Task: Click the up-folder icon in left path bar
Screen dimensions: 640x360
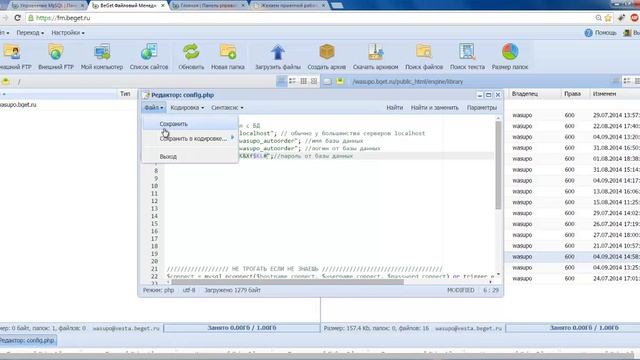Action: tap(5, 81)
